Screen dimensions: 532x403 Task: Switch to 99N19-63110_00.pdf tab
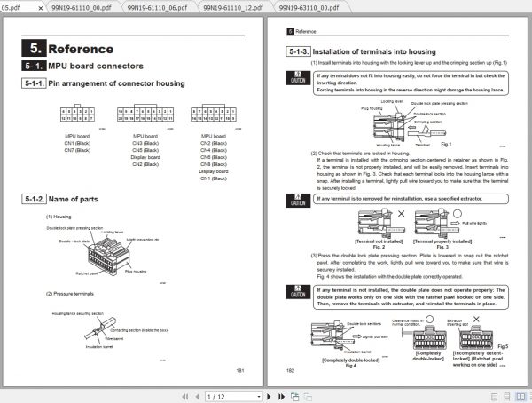tap(309, 7)
